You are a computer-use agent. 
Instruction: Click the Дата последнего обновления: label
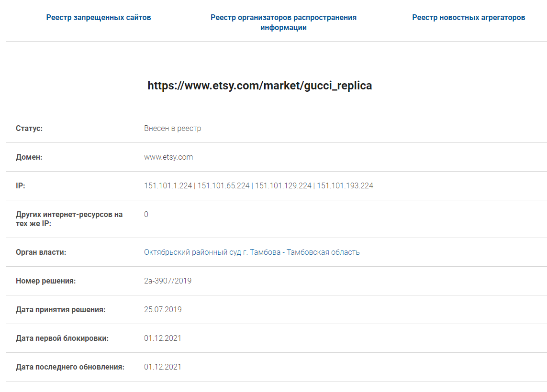[70, 367]
